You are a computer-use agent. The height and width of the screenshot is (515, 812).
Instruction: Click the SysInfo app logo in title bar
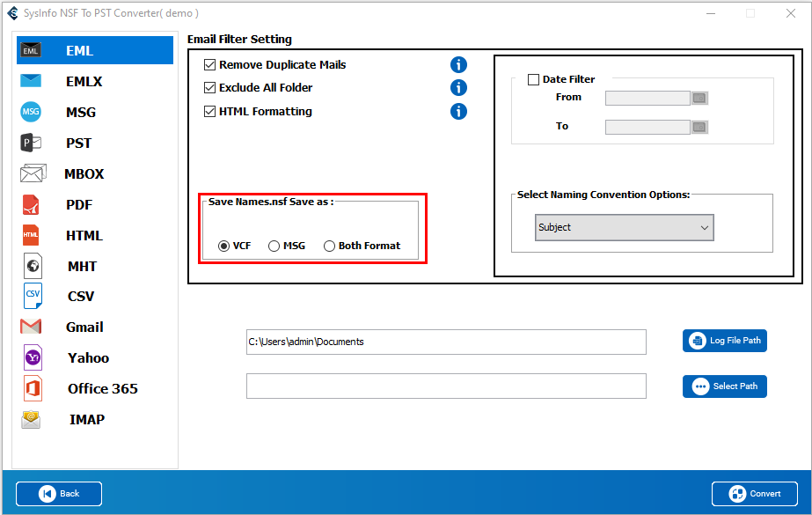[13, 13]
